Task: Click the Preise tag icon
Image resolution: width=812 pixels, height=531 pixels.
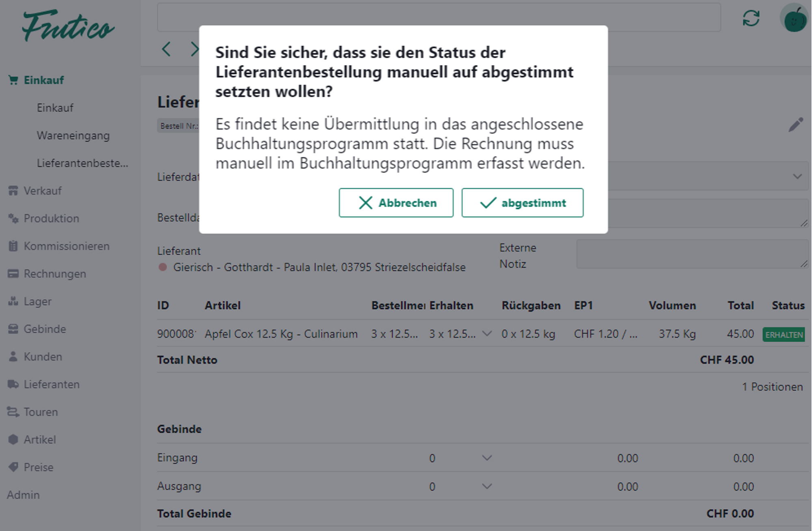Action: [x=13, y=467]
